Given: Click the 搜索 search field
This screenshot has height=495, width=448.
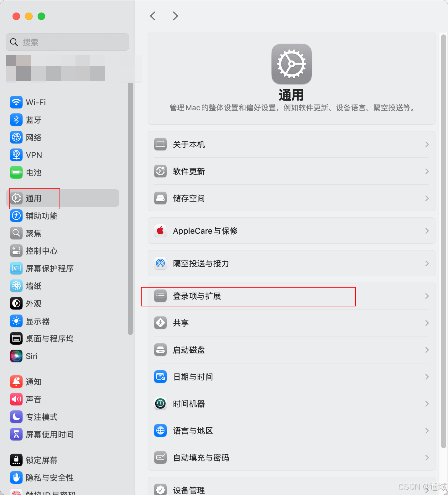Looking at the screenshot, I should 67,42.
